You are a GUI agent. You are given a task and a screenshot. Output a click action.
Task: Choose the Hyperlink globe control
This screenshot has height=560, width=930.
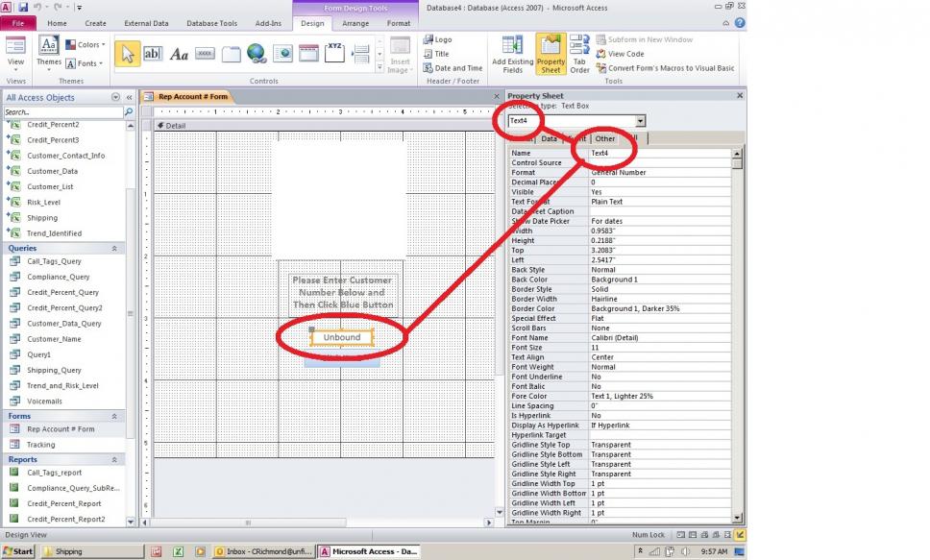(x=257, y=54)
